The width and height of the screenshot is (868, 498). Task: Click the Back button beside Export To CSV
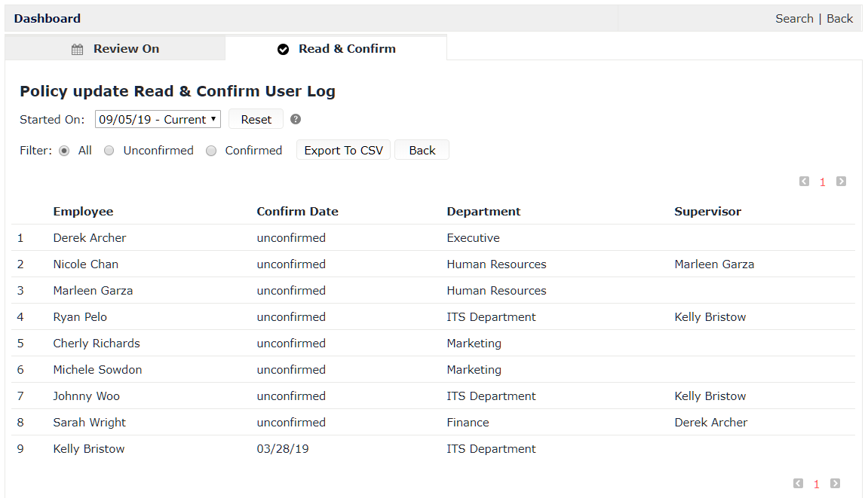422,150
